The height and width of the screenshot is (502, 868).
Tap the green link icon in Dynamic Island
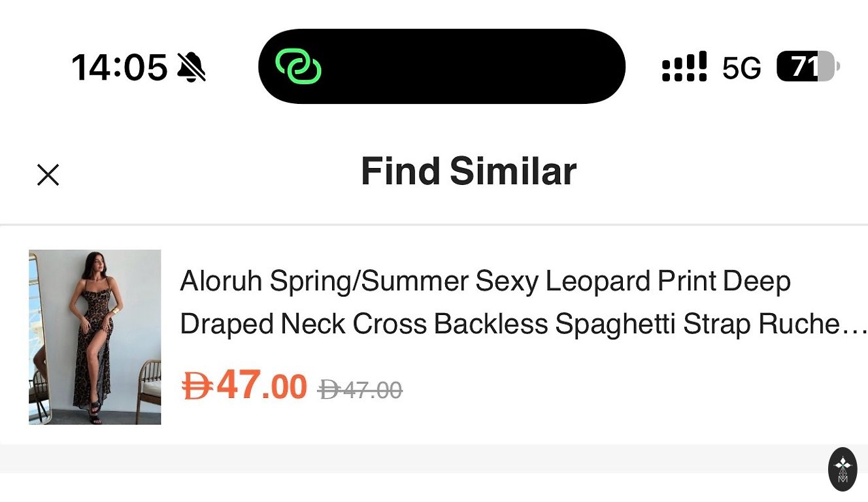tap(298, 67)
